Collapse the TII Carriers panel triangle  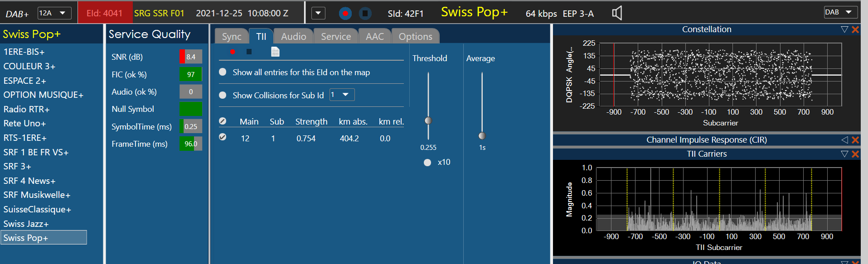tap(844, 154)
